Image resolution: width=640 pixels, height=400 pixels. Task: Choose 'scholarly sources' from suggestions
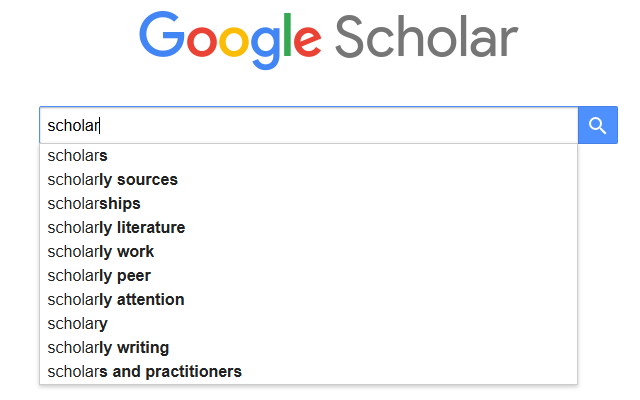[x=112, y=180]
